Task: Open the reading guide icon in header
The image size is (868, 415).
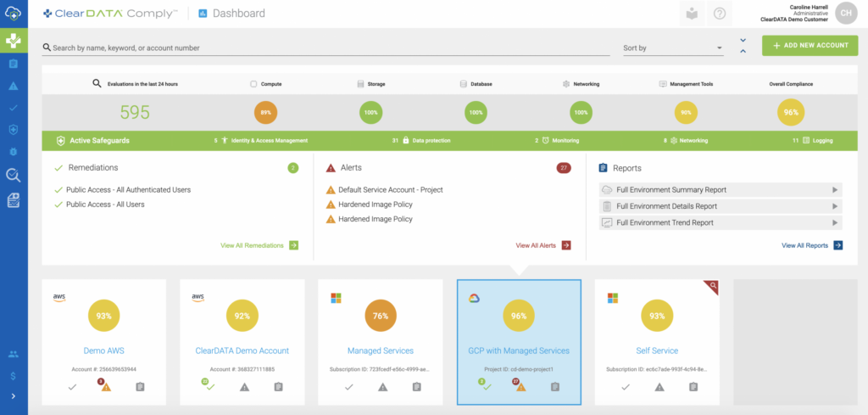Action: pyautogui.click(x=692, y=14)
